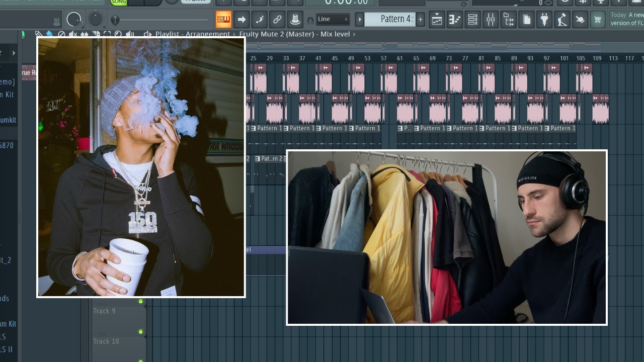Click the smaller knob right of the volume knob
The height and width of the screenshot is (362, 644).
coord(95,20)
